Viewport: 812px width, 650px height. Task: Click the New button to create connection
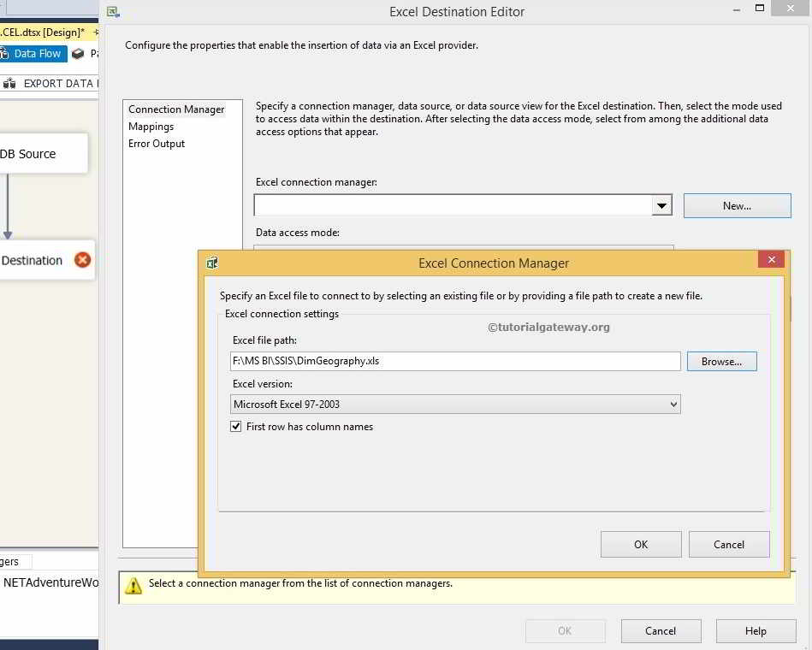click(736, 205)
